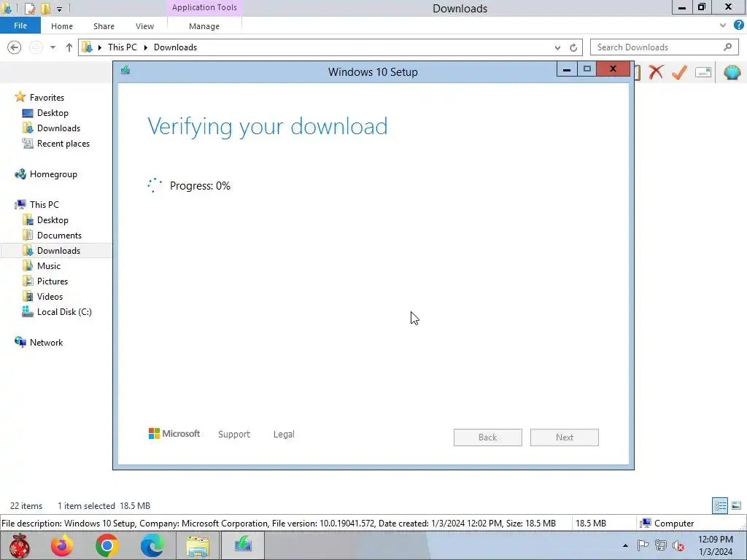Viewport: 747px width, 560px height.
Task: Open Explorer help question mark
Action: [x=738, y=26]
